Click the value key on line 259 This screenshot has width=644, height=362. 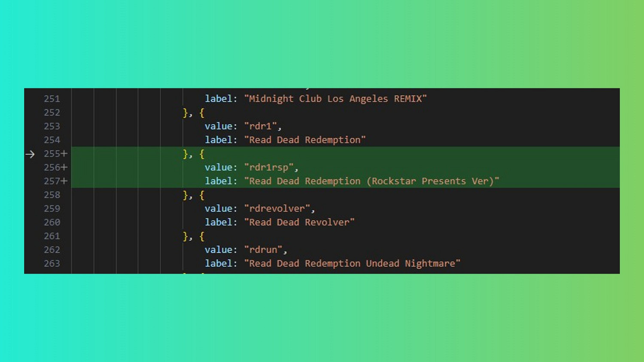click(218, 208)
